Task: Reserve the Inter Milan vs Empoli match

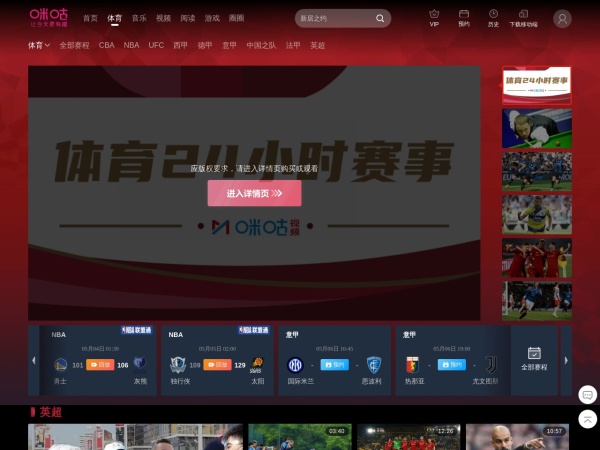Action: coord(333,365)
